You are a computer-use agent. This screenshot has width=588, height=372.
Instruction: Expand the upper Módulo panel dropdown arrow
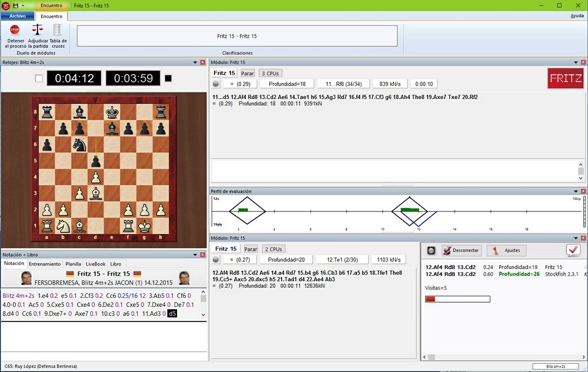[576, 62]
